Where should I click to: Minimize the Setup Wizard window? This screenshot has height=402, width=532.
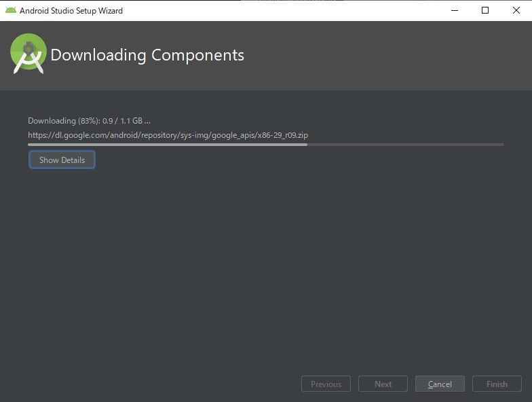[x=455, y=11]
